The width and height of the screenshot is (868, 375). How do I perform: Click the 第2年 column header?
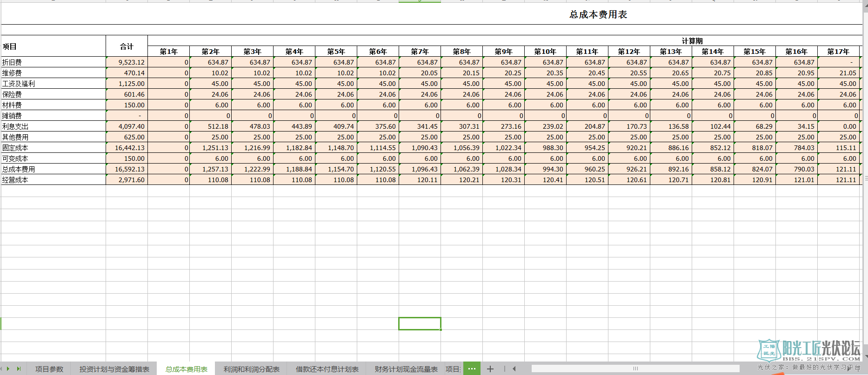(x=210, y=52)
